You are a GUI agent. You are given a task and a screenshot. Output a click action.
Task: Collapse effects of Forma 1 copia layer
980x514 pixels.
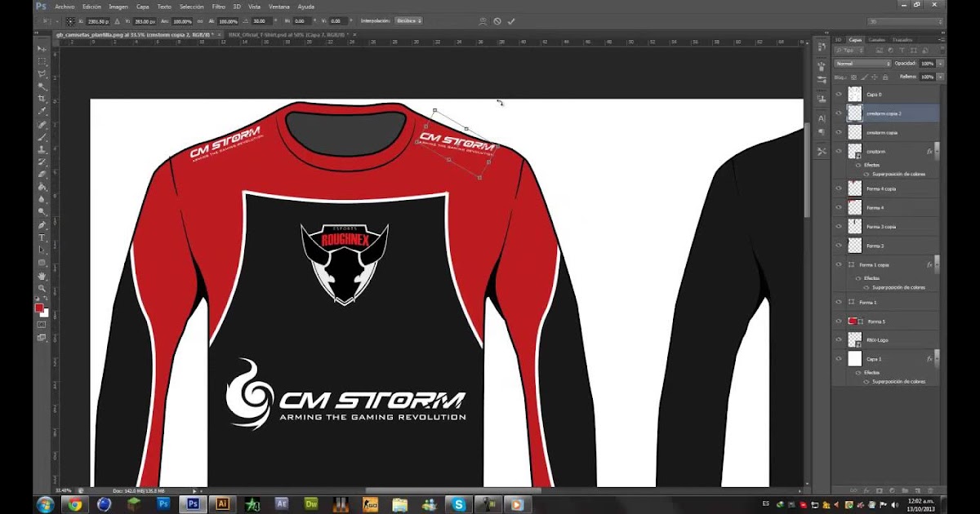[x=937, y=265]
